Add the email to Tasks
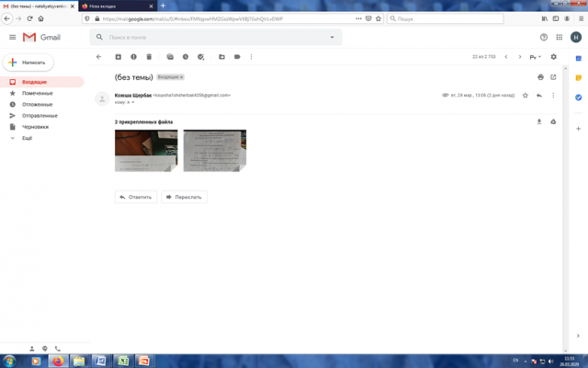 tap(200, 57)
